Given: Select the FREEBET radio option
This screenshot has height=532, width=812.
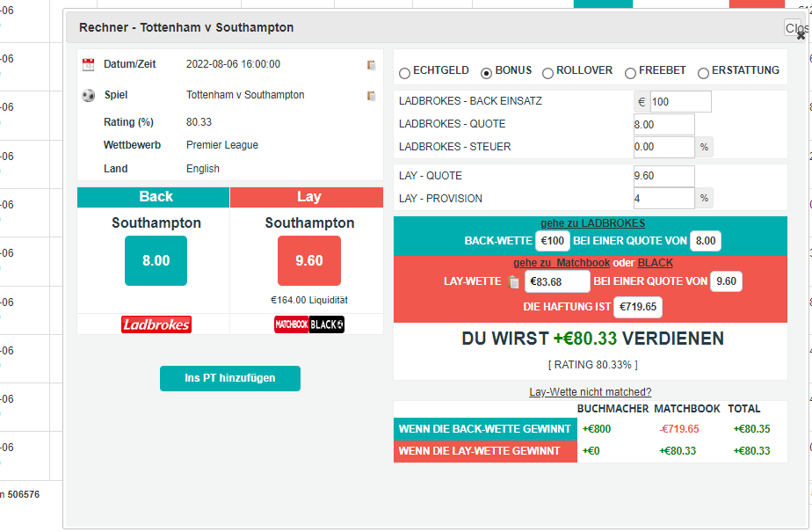Looking at the screenshot, I should [x=631, y=73].
